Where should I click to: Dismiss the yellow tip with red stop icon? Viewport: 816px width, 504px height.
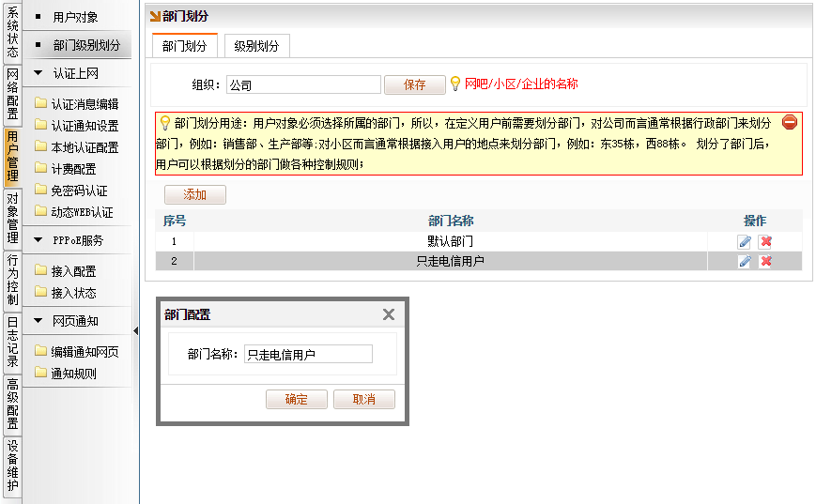(x=790, y=122)
